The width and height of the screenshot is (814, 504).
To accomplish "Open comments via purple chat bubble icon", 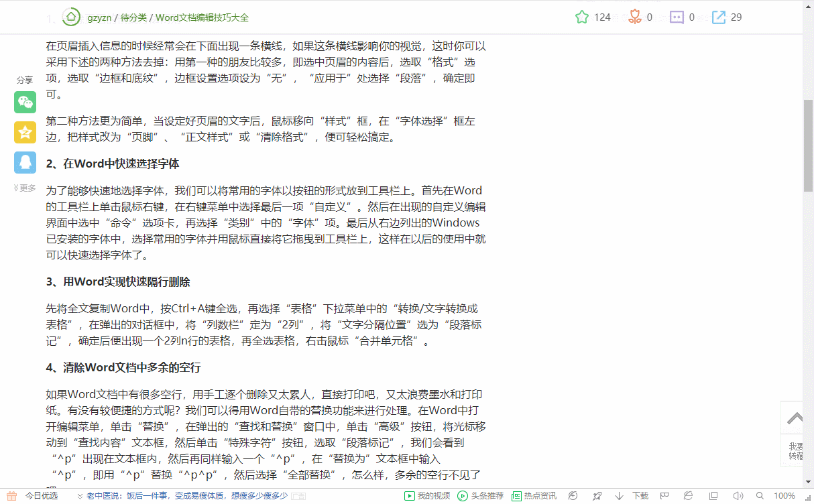I will [x=677, y=17].
